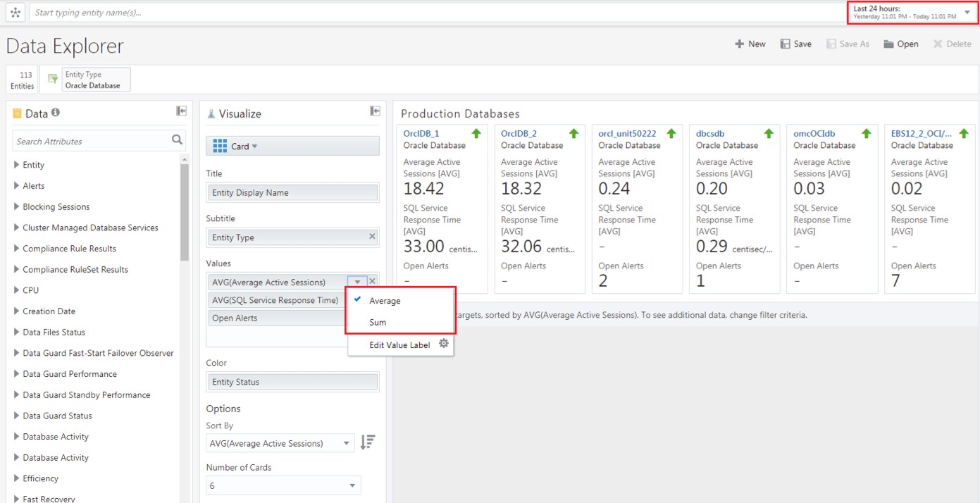
Task: Remove AVG(Average Active Sessions) value with X
Action: [373, 282]
